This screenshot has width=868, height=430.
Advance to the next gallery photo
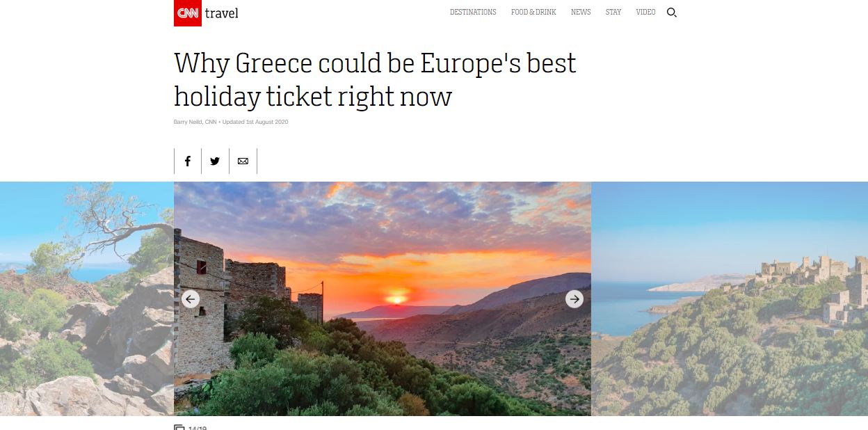[574, 299]
